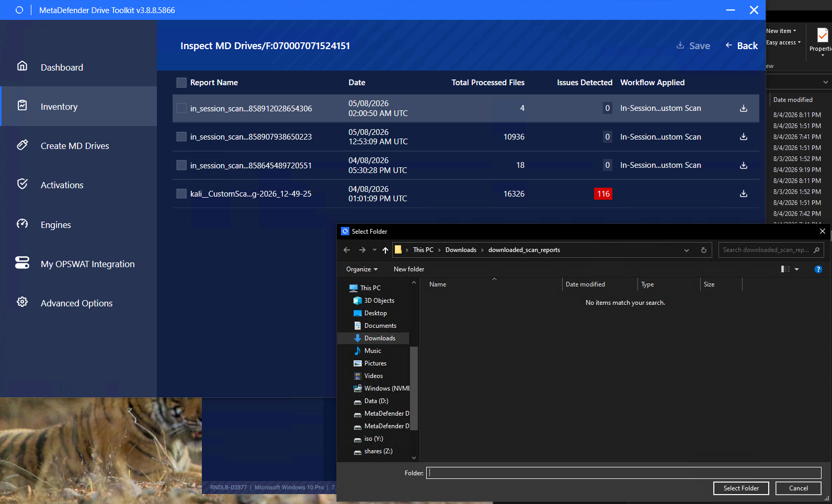
Task: Click the Inventory clipboard icon
Action: click(x=22, y=105)
